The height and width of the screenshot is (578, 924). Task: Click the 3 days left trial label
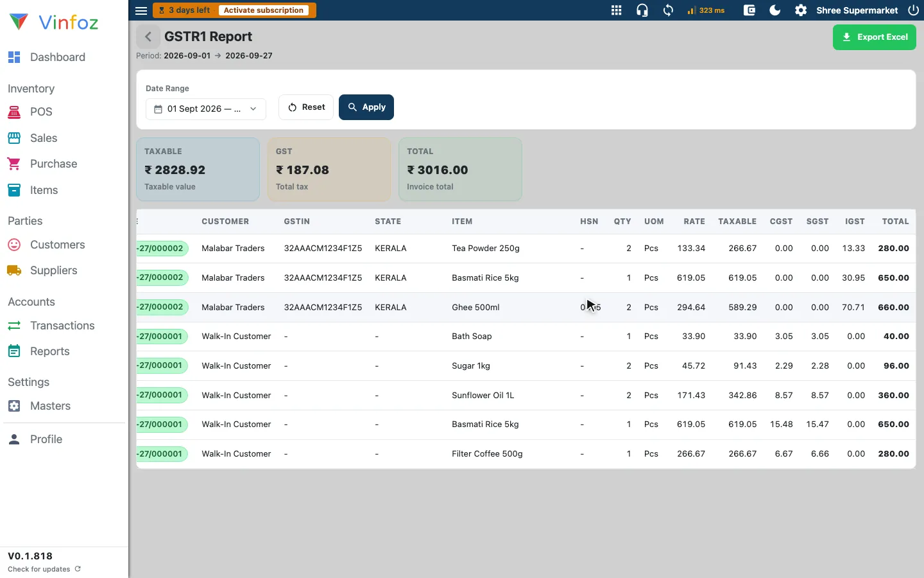point(185,10)
